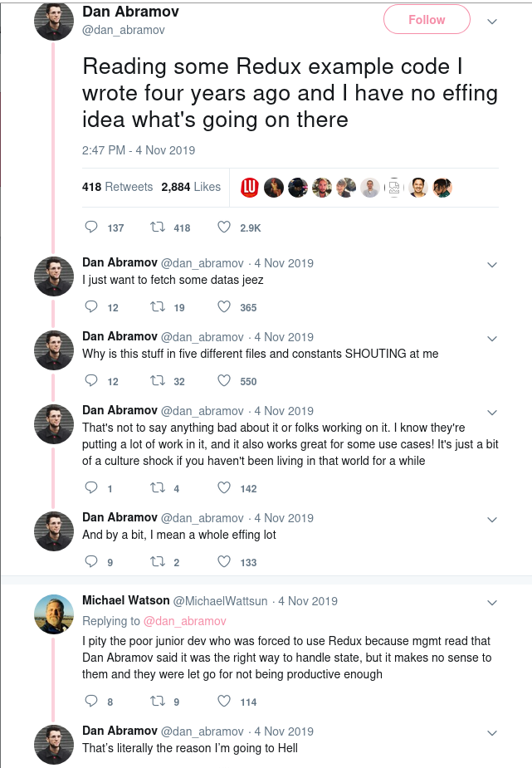Reply to Michael Watson's comment
This screenshot has width=532, height=768.
pos(90,702)
